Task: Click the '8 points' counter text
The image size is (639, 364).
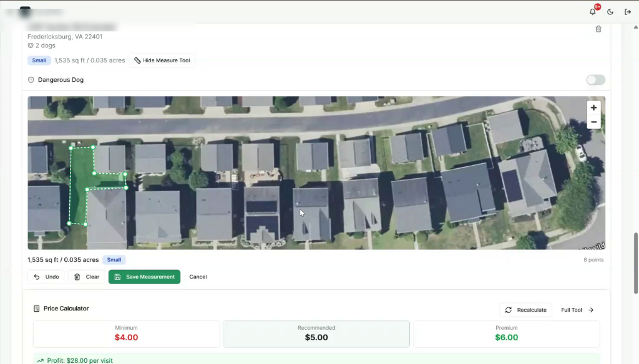Action: (593, 260)
